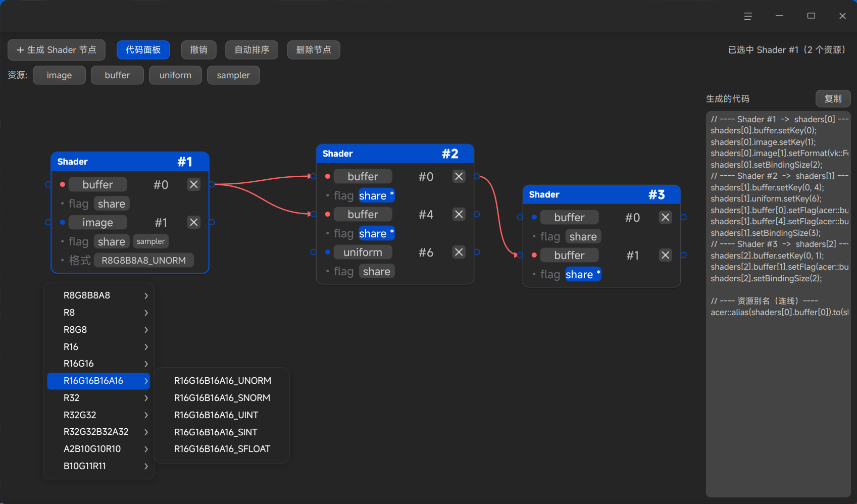Remove buffer #0 from Shader #2
Screen dimensions: 857x504
459,176
